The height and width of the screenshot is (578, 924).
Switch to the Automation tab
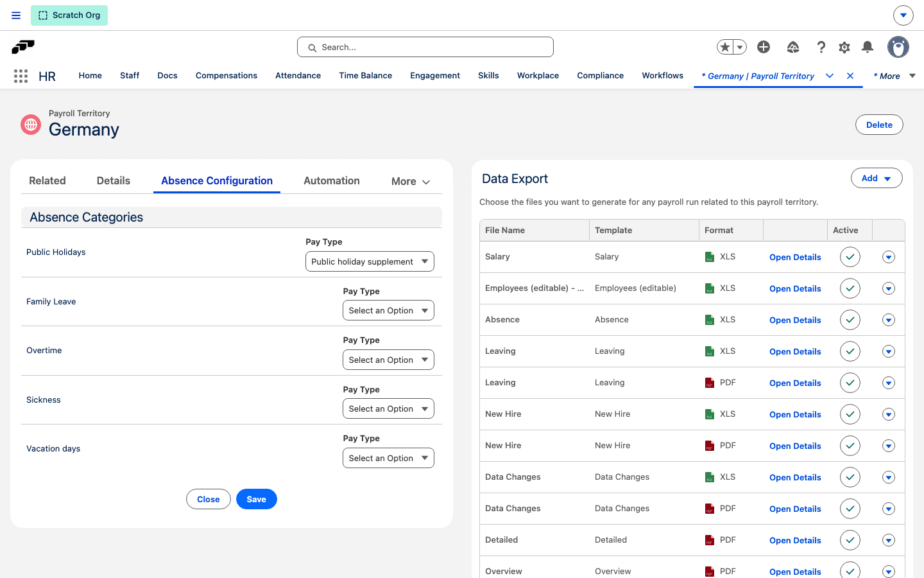coord(332,180)
